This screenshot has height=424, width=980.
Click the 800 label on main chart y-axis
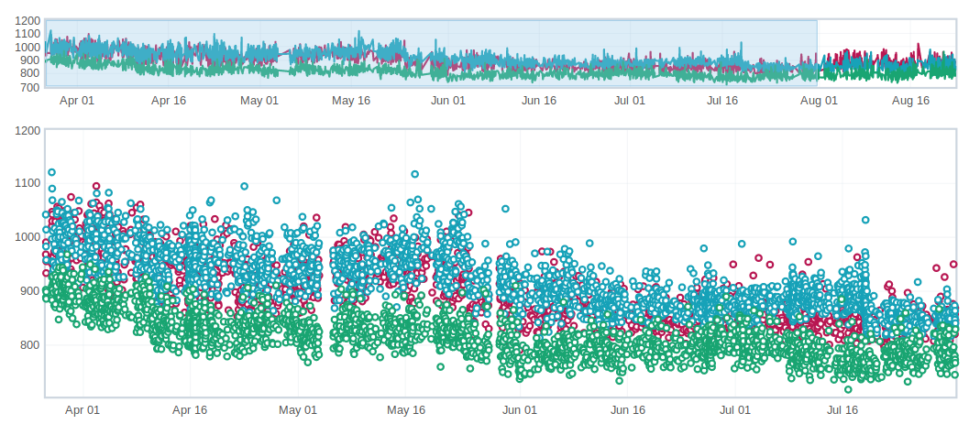pos(30,345)
